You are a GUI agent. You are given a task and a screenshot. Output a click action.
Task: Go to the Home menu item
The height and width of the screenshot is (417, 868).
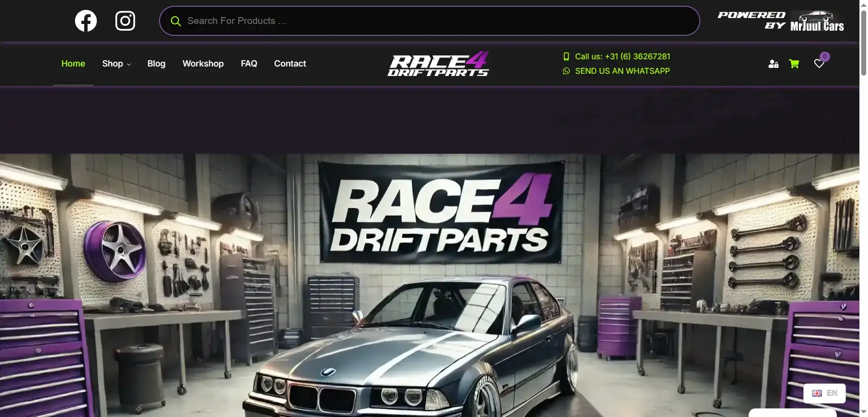[x=73, y=64]
